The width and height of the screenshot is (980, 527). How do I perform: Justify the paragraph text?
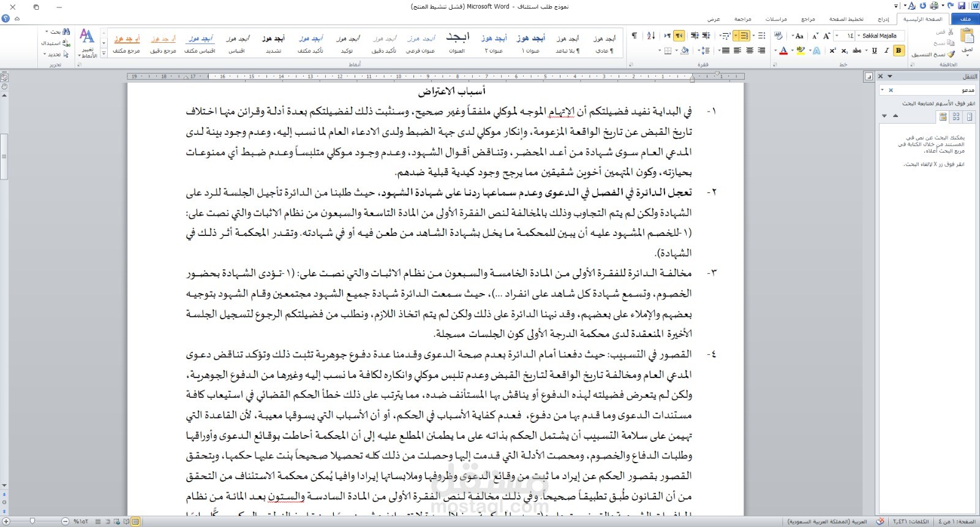click(725, 51)
